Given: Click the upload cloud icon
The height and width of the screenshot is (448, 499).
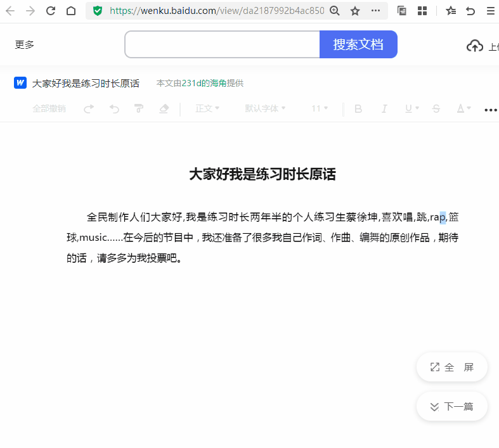Looking at the screenshot, I should tap(474, 46).
